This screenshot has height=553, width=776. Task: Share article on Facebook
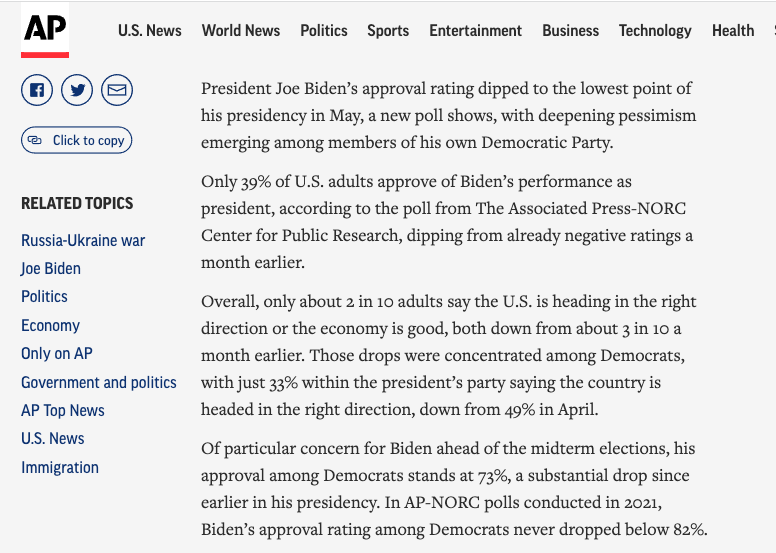coord(37,91)
